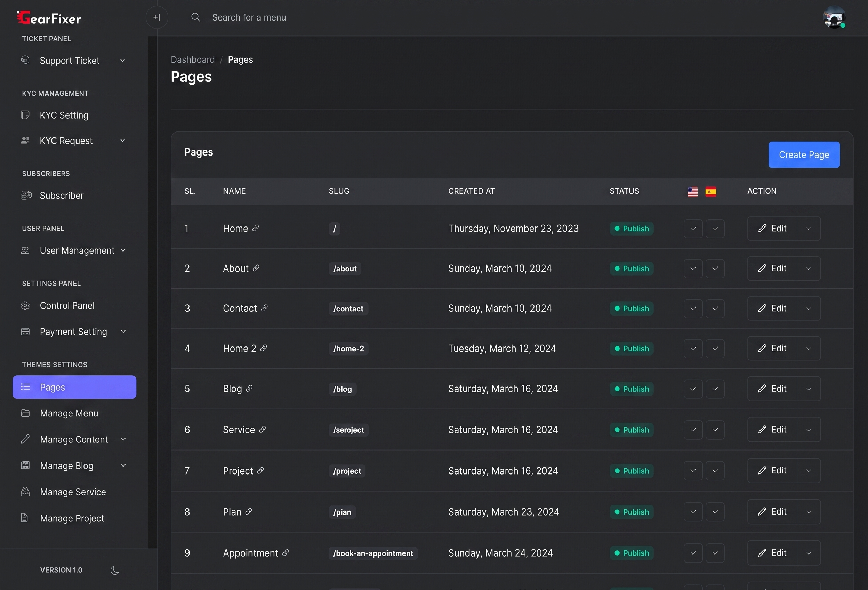Click the KYC Setting sidebar icon
The width and height of the screenshot is (868, 590).
click(25, 115)
